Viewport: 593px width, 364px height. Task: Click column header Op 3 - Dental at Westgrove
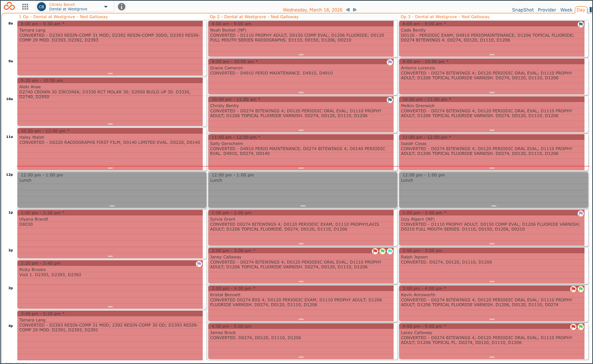pos(445,17)
